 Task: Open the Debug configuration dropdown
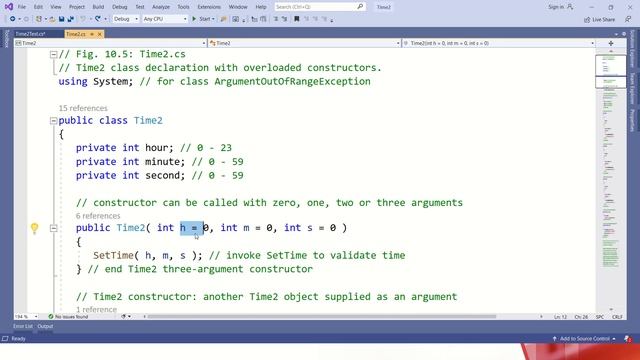126,19
